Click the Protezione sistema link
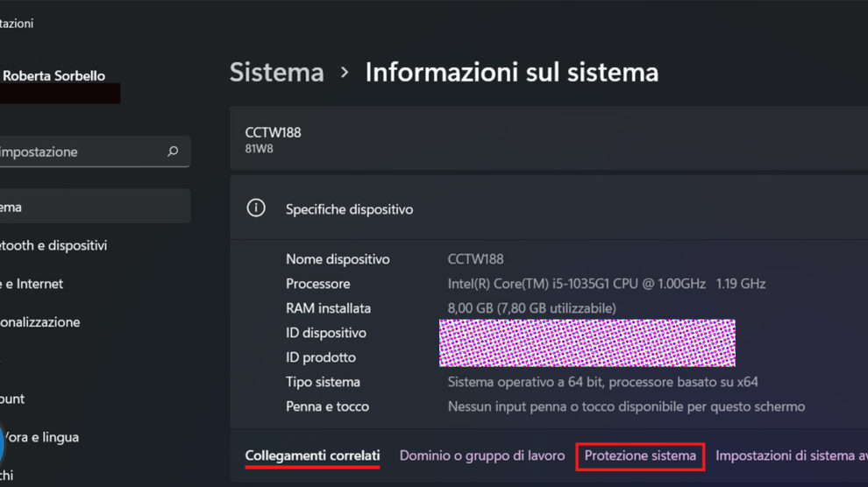This screenshot has height=487, width=868. 640,455
